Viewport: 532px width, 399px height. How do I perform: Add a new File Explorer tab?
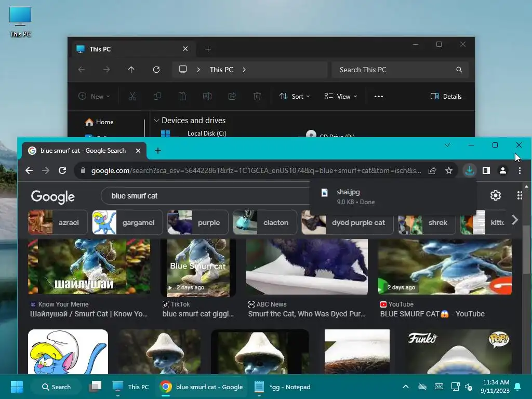(208, 49)
